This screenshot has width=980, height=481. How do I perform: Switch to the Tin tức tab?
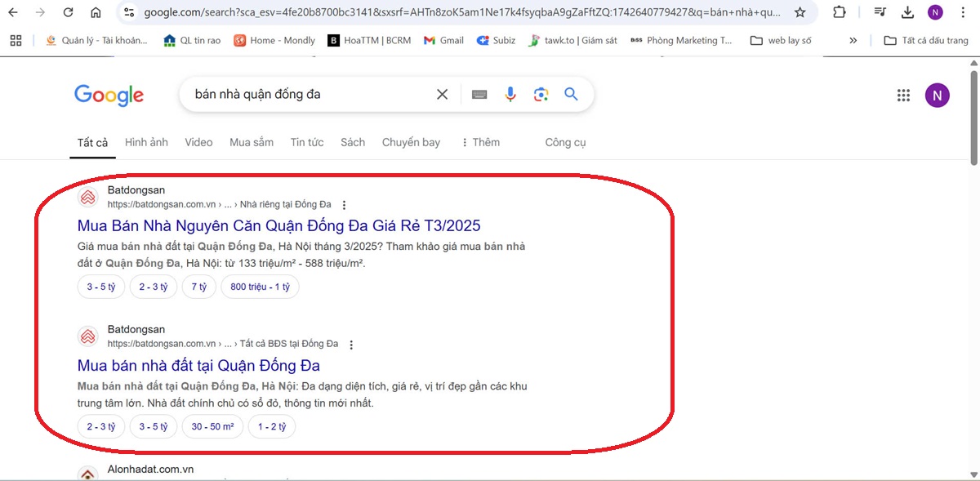(307, 142)
